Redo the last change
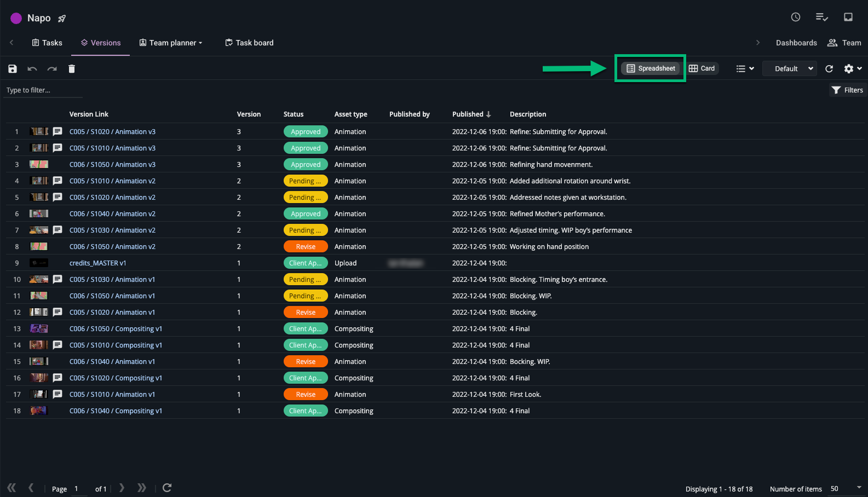 [x=52, y=68]
